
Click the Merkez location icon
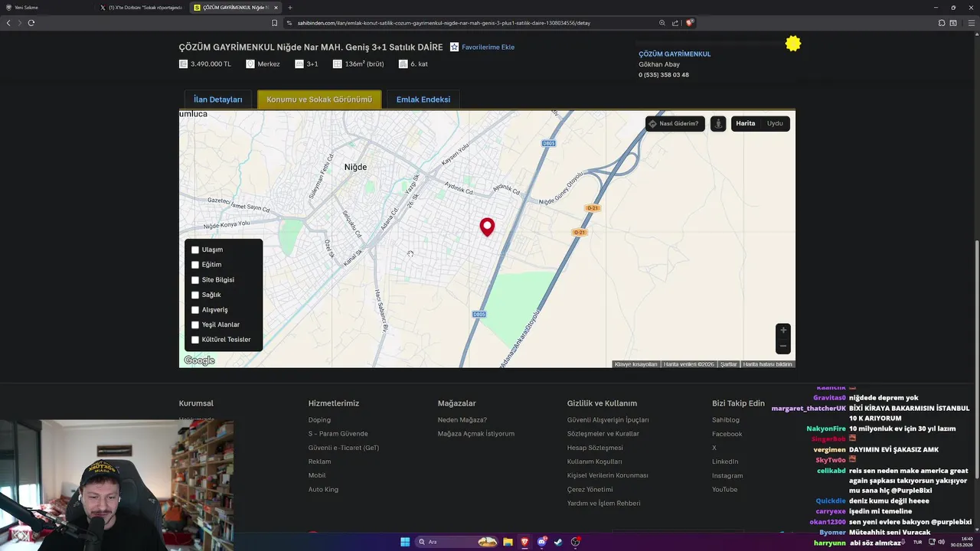[x=250, y=64]
